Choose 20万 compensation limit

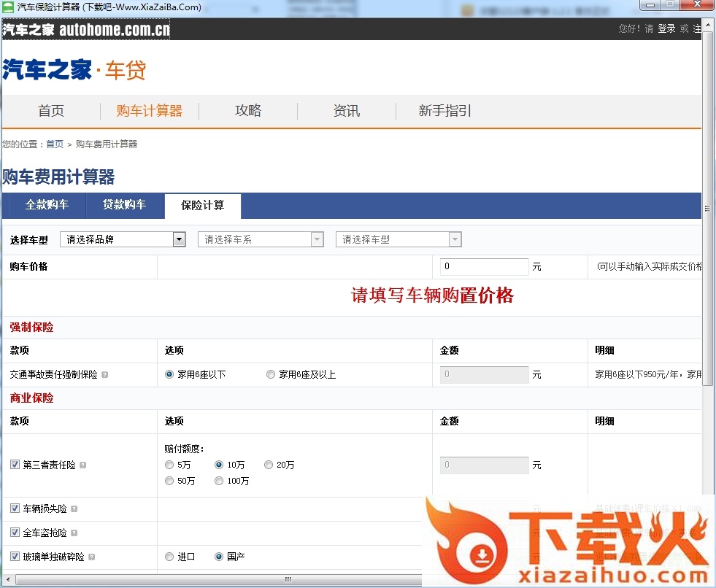(x=269, y=465)
